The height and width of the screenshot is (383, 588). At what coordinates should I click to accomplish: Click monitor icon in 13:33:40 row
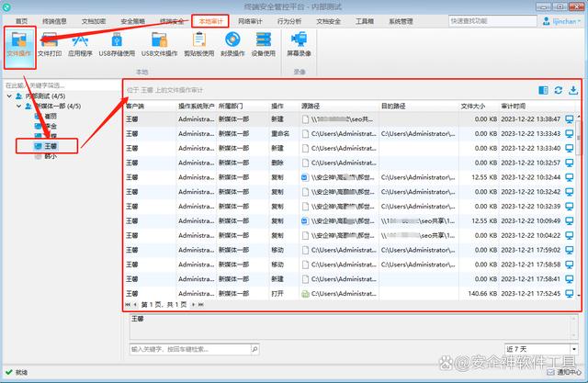pyautogui.click(x=570, y=149)
